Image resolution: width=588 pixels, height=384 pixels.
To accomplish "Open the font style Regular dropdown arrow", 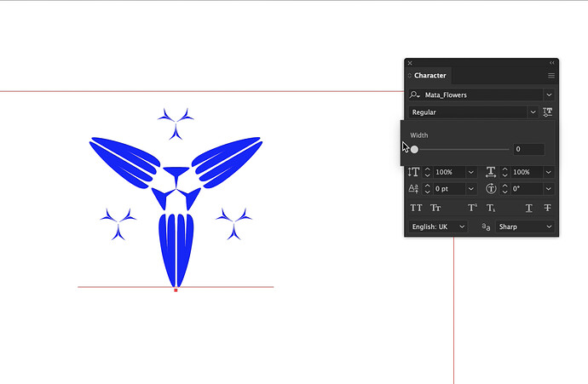I will tap(533, 112).
